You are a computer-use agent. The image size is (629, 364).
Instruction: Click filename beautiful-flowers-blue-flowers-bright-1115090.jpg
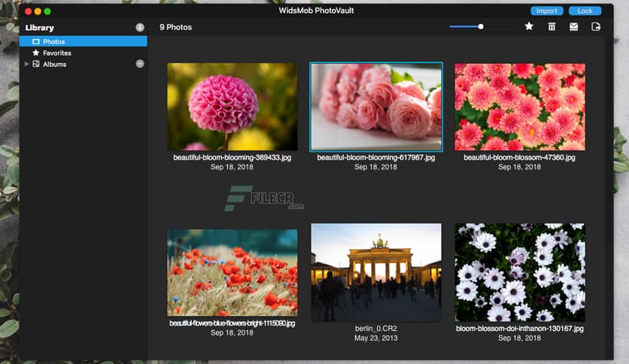[x=232, y=323]
